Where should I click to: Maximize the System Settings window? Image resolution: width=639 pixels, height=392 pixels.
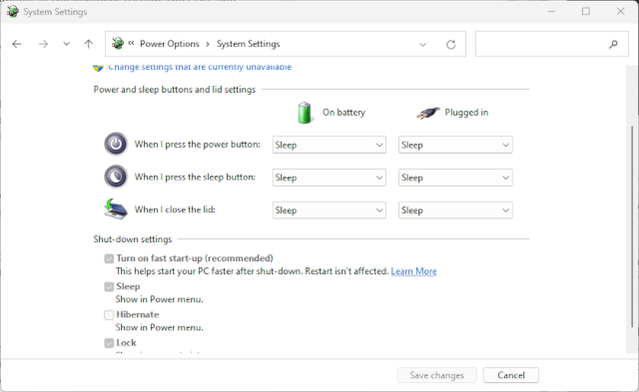[586, 11]
